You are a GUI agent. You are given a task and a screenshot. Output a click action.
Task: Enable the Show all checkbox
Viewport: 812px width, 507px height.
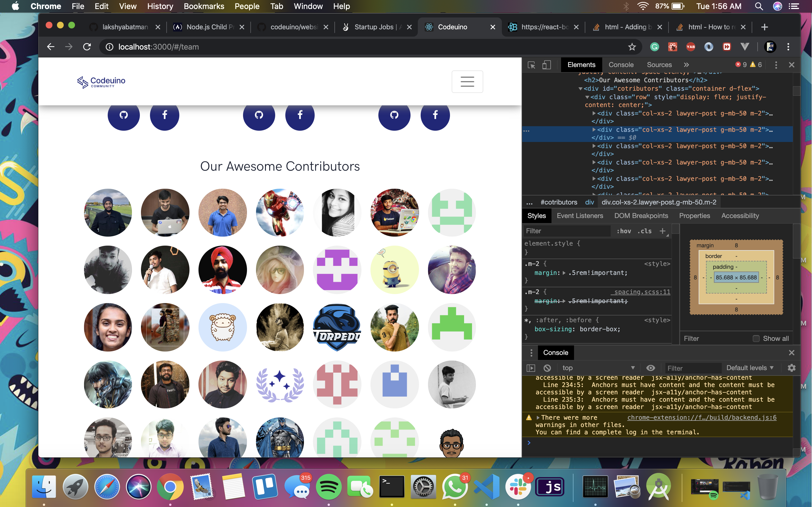(756, 338)
